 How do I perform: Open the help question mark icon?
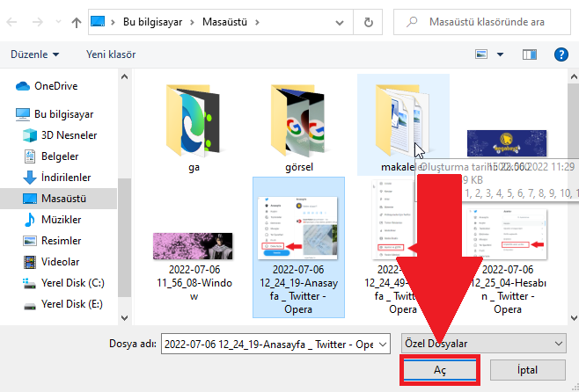point(561,54)
